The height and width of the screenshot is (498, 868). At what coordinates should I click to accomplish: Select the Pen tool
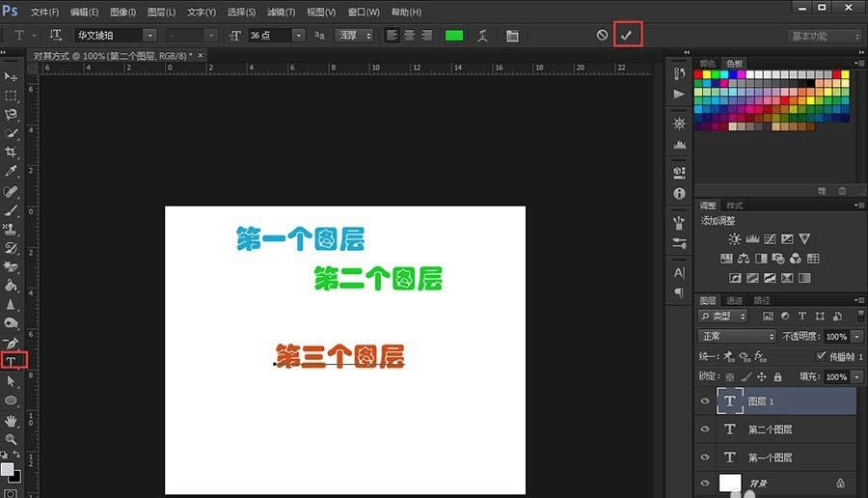pyautogui.click(x=12, y=343)
